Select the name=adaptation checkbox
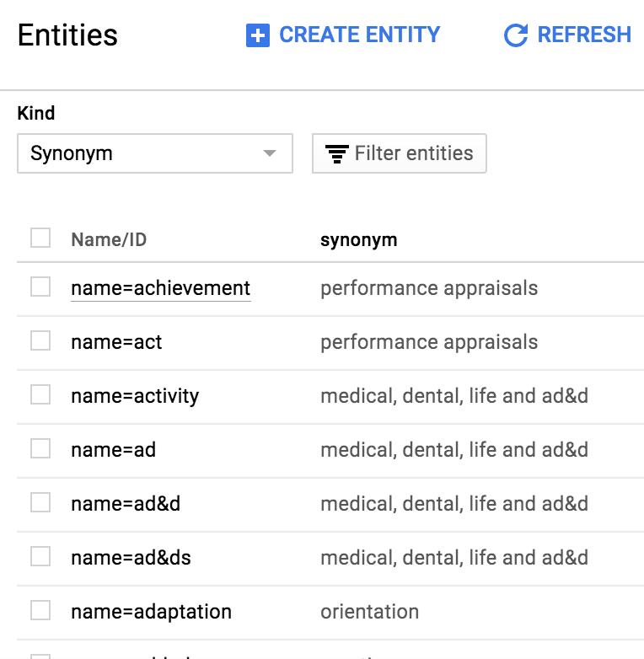Image resolution: width=644 pixels, height=659 pixels. coord(40,611)
